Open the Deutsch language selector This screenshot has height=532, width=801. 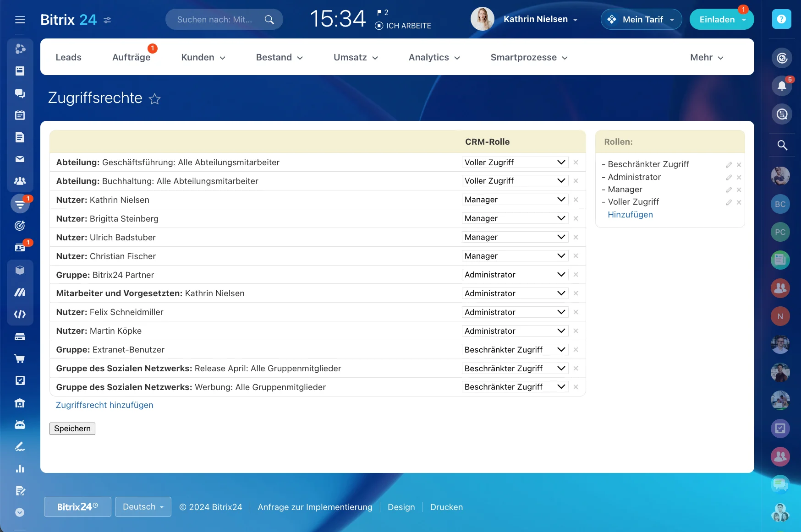pos(143,507)
